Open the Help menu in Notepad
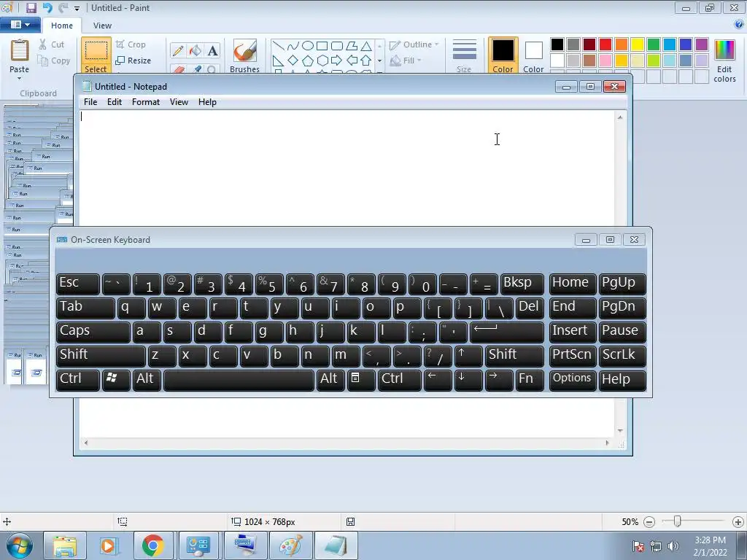 pyautogui.click(x=207, y=102)
